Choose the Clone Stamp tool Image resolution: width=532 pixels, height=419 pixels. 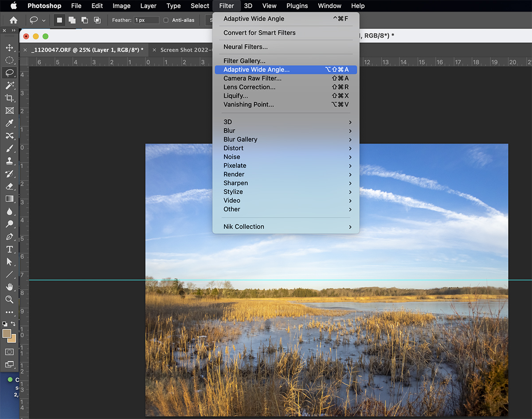pyautogui.click(x=9, y=161)
